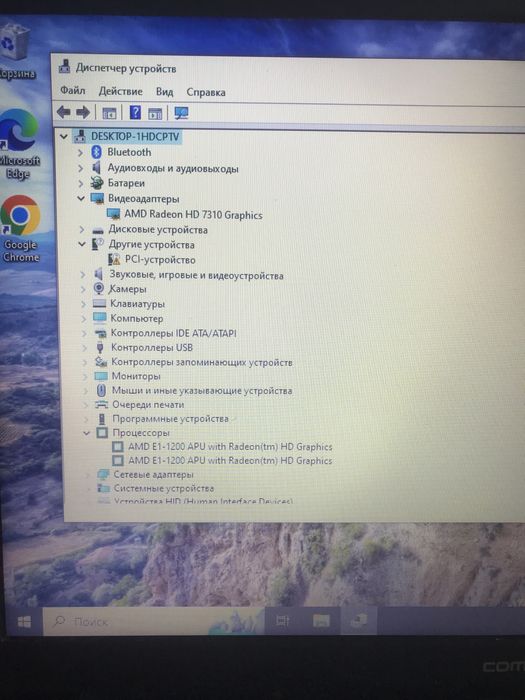Image resolution: width=525 pixels, height=700 pixels.
Task: Click the Корзина recycle bin desktop icon
Action: click(x=17, y=51)
